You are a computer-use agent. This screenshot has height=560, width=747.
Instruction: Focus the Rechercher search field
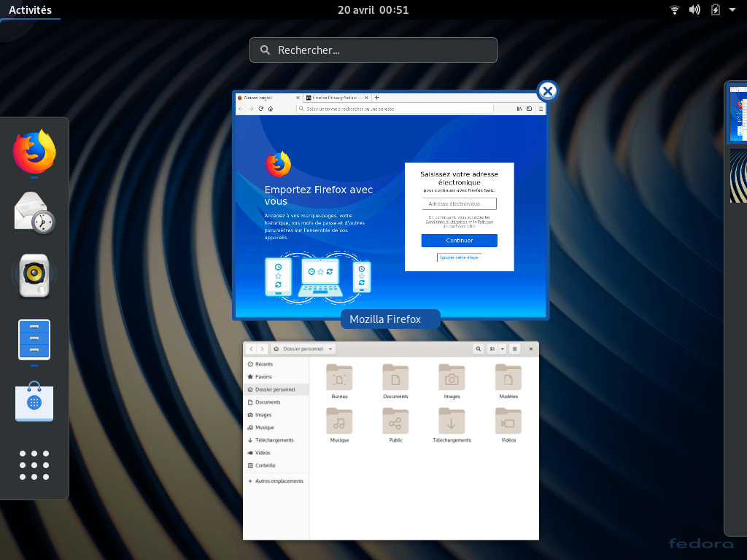click(373, 50)
